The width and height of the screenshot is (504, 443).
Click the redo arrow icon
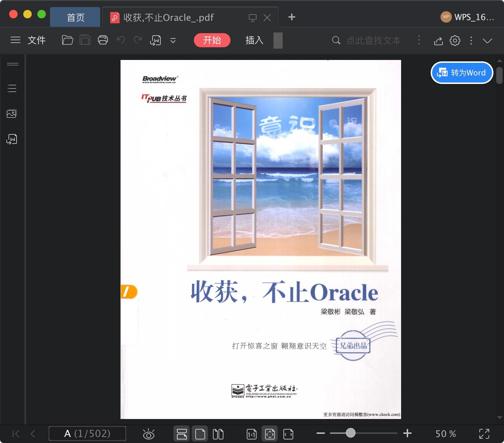pos(138,40)
